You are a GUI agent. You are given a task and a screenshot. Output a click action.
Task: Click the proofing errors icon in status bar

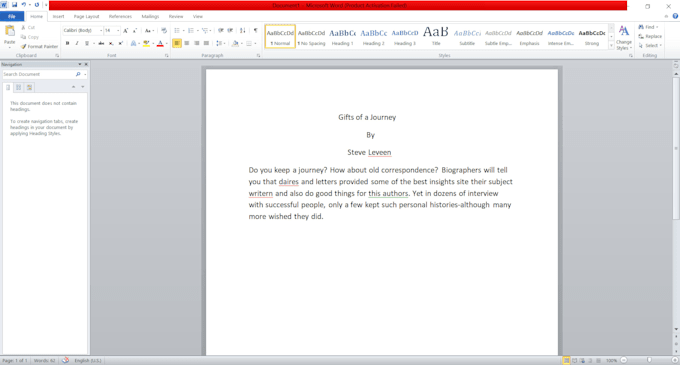click(65, 360)
